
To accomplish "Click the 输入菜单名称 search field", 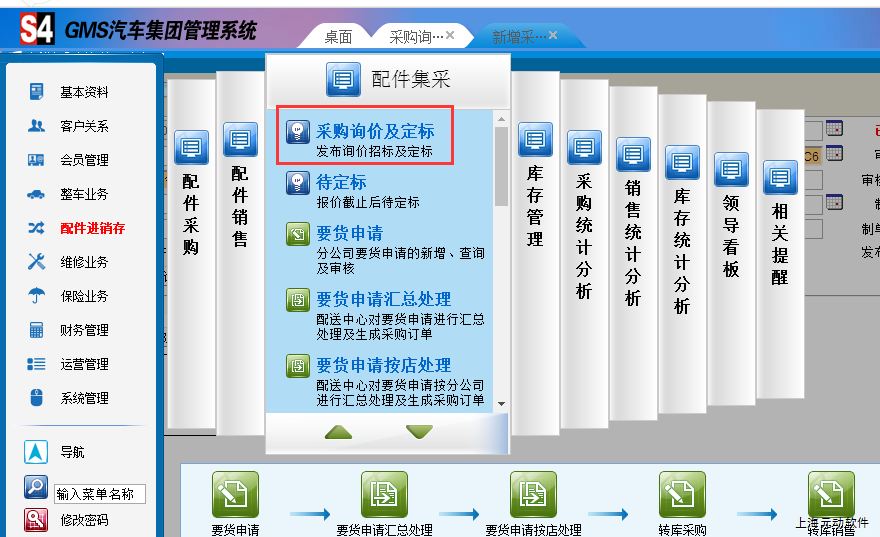I will pyautogui.click(x=100, y=494).
